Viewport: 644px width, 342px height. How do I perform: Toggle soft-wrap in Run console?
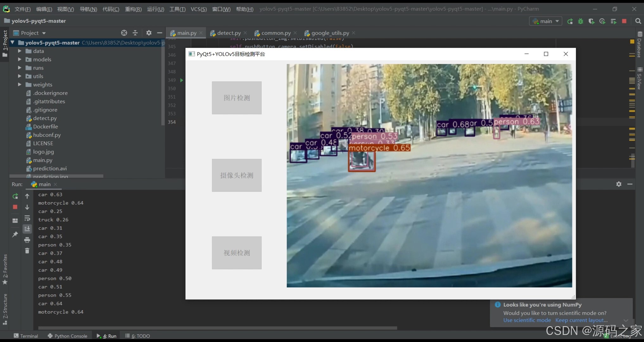pos(27,218)
